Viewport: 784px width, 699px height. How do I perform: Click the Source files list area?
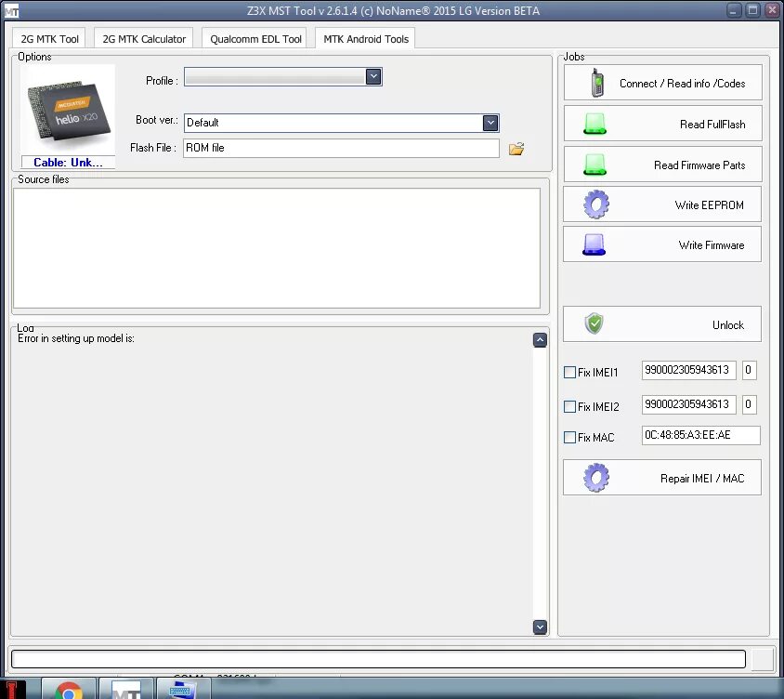pos(277,248)
